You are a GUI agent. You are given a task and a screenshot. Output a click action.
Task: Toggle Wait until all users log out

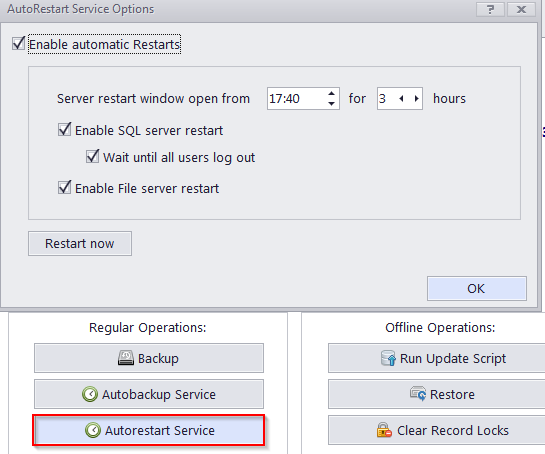point(92,157)
